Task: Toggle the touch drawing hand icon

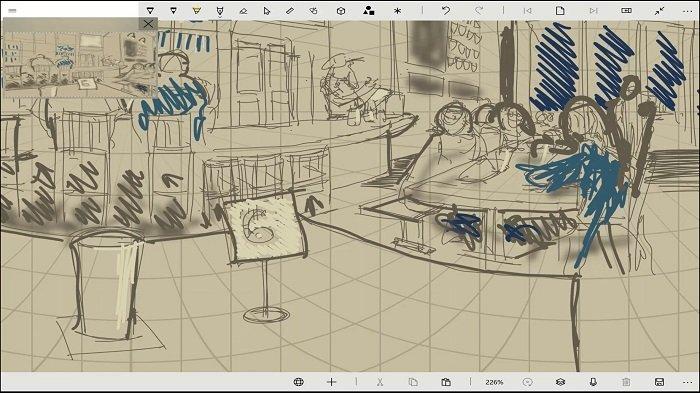Action: [x=313, y=10]
